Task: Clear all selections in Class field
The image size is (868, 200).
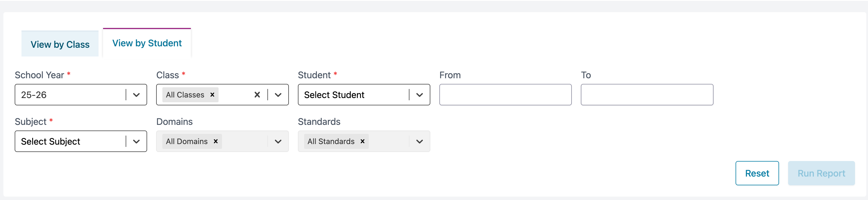Action: tap(257, 95)
